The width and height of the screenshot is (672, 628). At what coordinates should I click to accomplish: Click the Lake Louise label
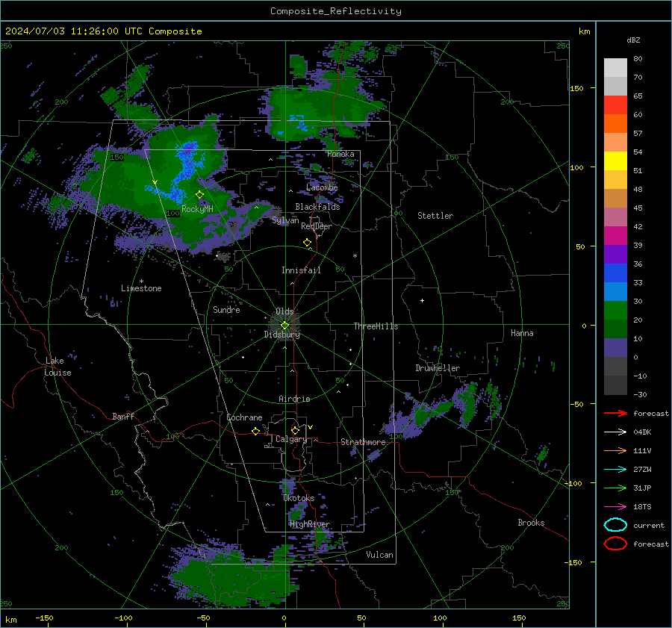coord(57,367)
